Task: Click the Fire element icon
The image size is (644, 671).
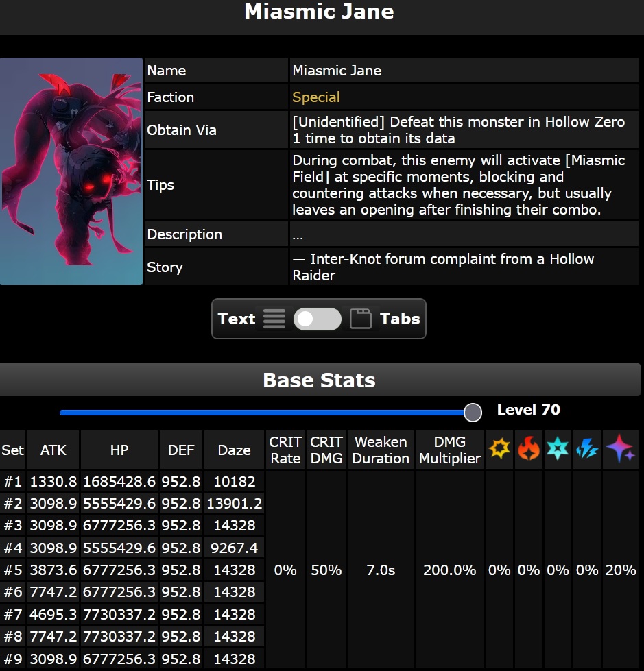Action: 529,450
